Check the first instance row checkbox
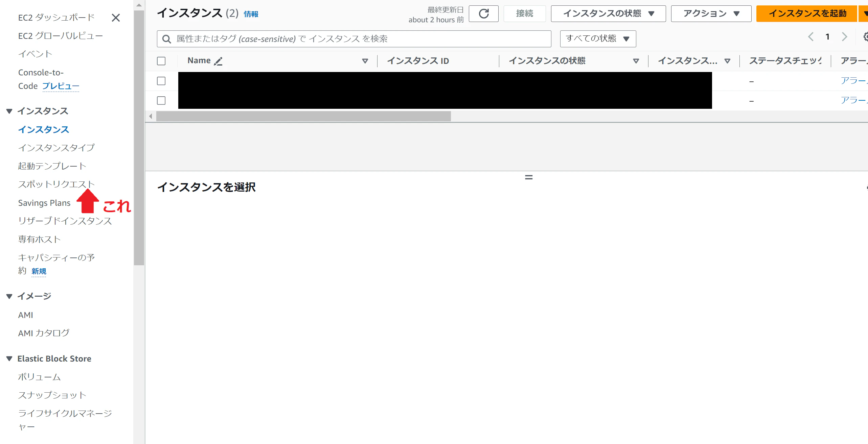Image resolution: width=868 pixels, height=444 pixels. (x=161, y=81)
